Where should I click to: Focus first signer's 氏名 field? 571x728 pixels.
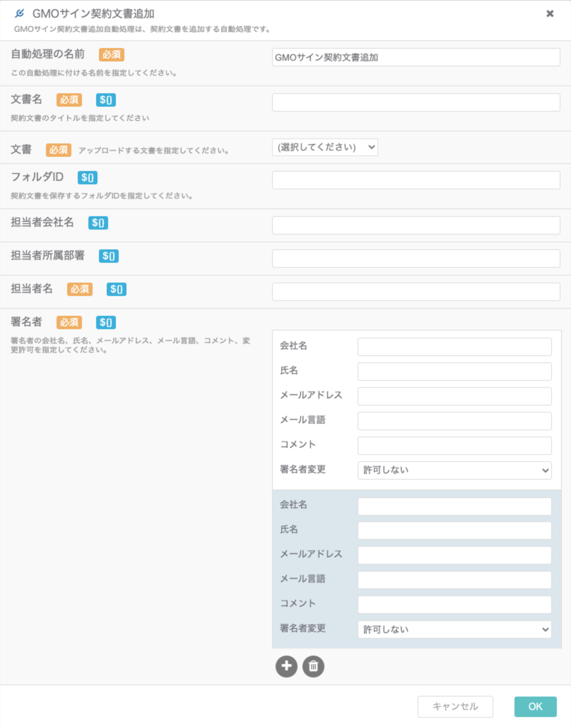click(454, 372)
